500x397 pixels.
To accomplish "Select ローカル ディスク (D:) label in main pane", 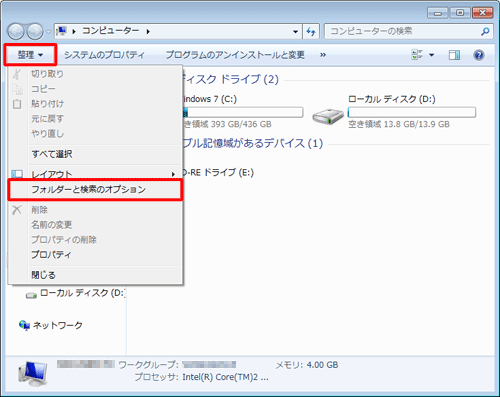I will (x=392, y=99).
